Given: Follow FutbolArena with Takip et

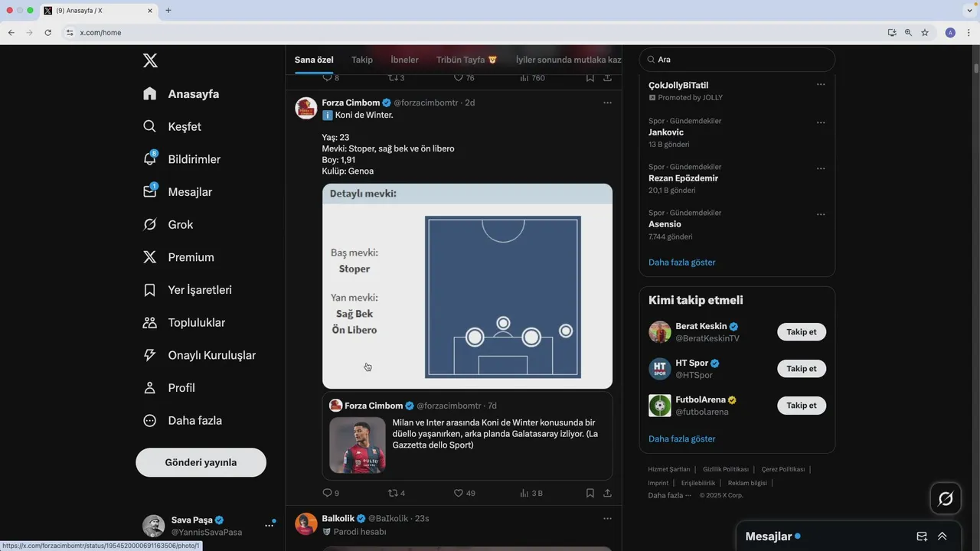Looking at the screenshot, I should pyautogui.click(x=802, y=406).
